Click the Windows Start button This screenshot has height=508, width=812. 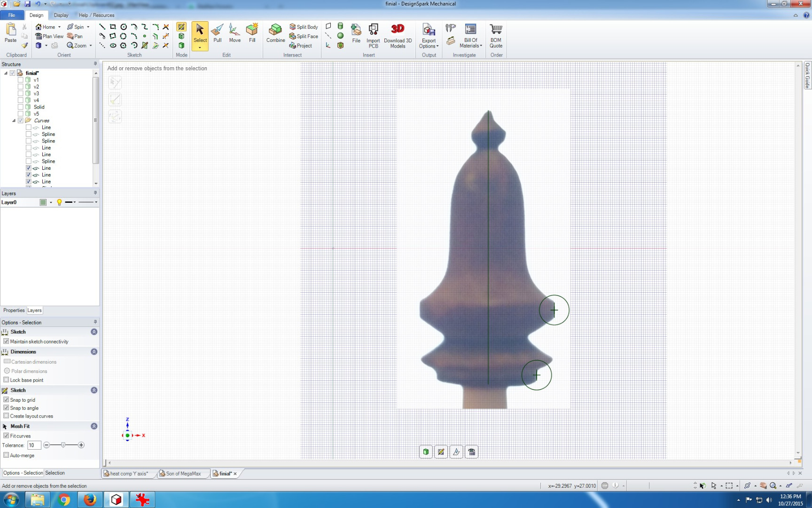[x=11, y=500]
